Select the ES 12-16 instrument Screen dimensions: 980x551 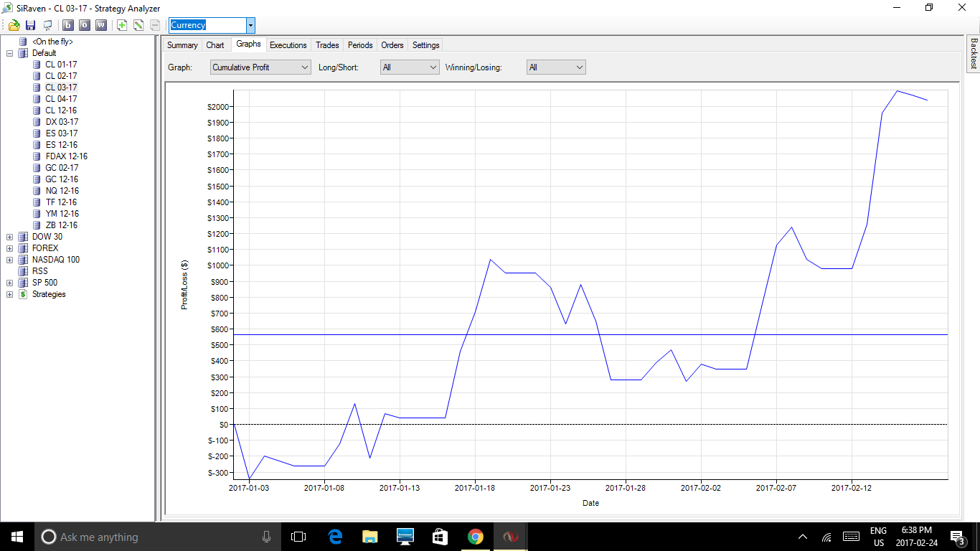click(62, 145)
